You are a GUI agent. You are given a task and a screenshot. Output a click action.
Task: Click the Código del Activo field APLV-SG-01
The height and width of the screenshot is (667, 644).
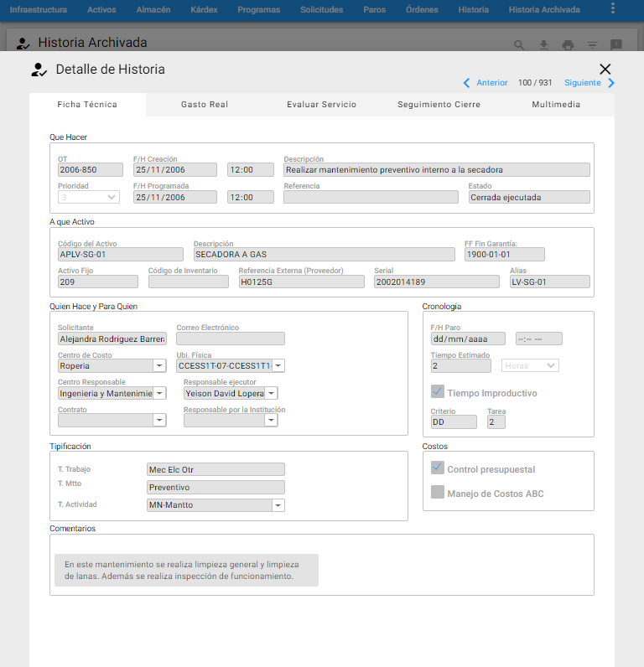tap(121, 255)
